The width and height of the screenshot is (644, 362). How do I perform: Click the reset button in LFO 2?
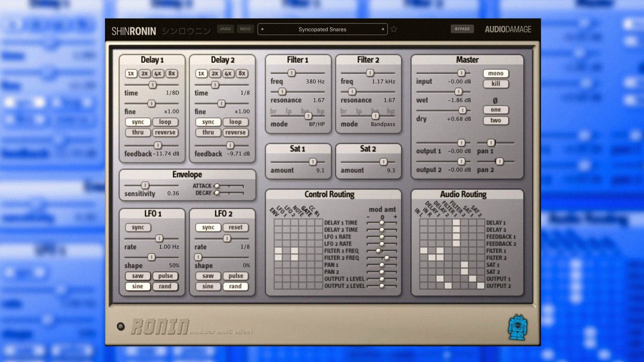pos(235,227)
